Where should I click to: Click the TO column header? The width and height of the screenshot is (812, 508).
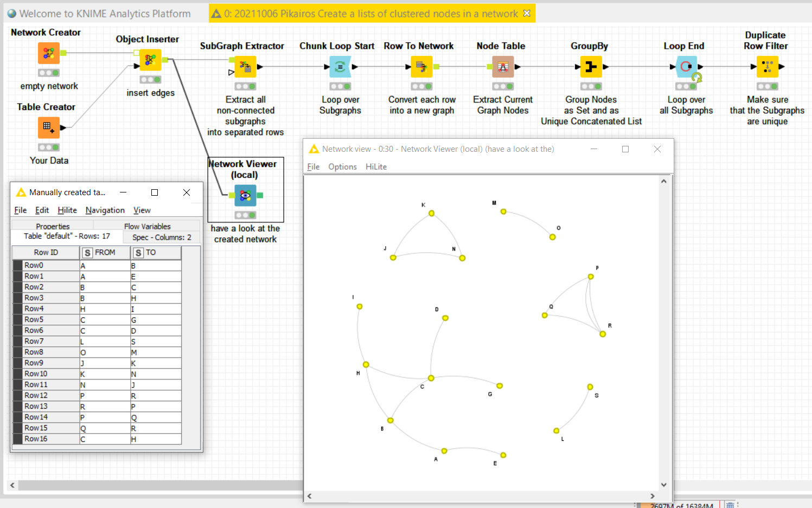156,253
